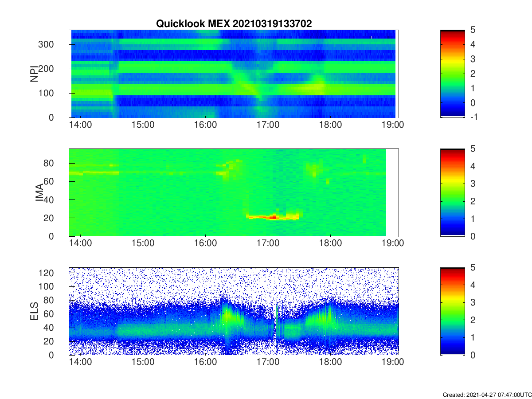
Task: Click the '15:00' tick under the NPI panel
Action: point(143,125)
